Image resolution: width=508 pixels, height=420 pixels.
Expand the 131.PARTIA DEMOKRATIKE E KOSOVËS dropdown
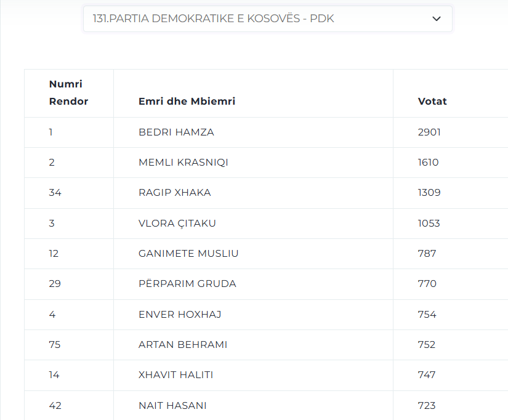tap(268, 19)
